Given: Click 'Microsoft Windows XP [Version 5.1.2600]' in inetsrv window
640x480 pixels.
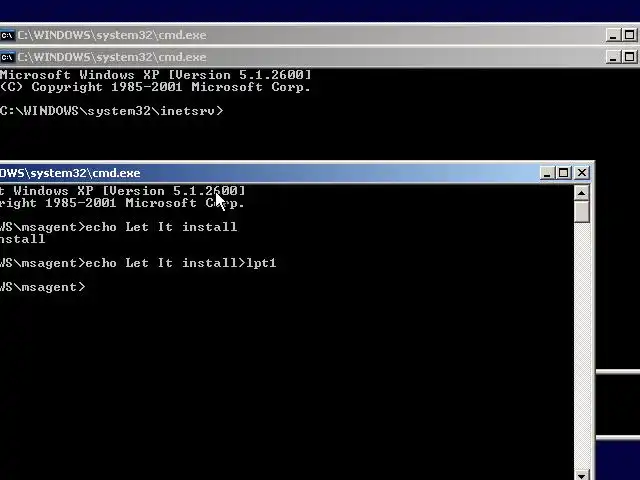Looking at the screenshot, I should [x=156, y=75].
